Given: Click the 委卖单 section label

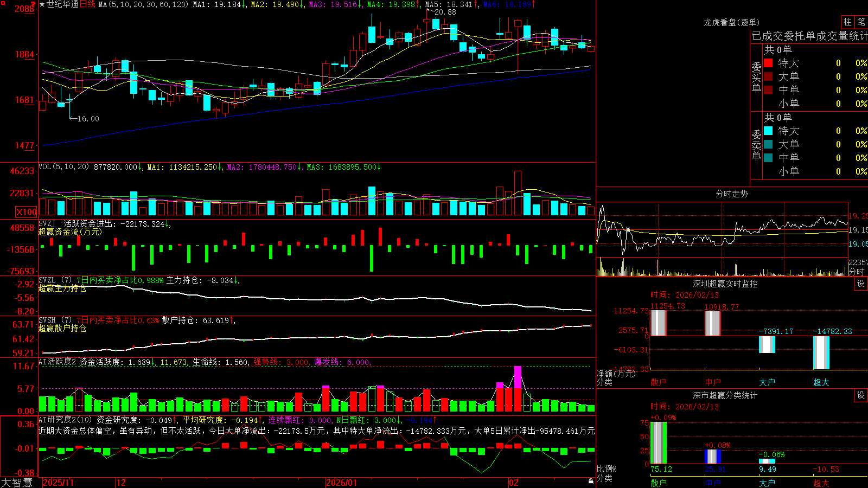Looking at the screenshot, I should pyautogui.click(x=756, y=145).
